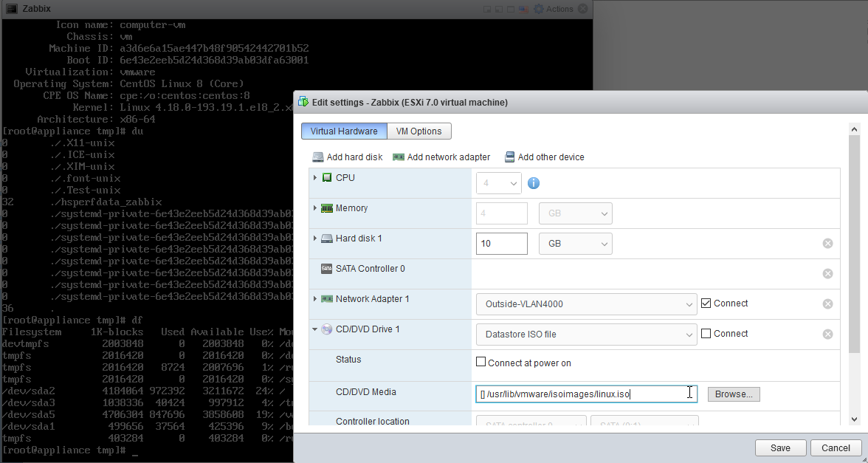Click the dialog scrollbar down arrow
This screenshot has height=463, width=868.
854,419
